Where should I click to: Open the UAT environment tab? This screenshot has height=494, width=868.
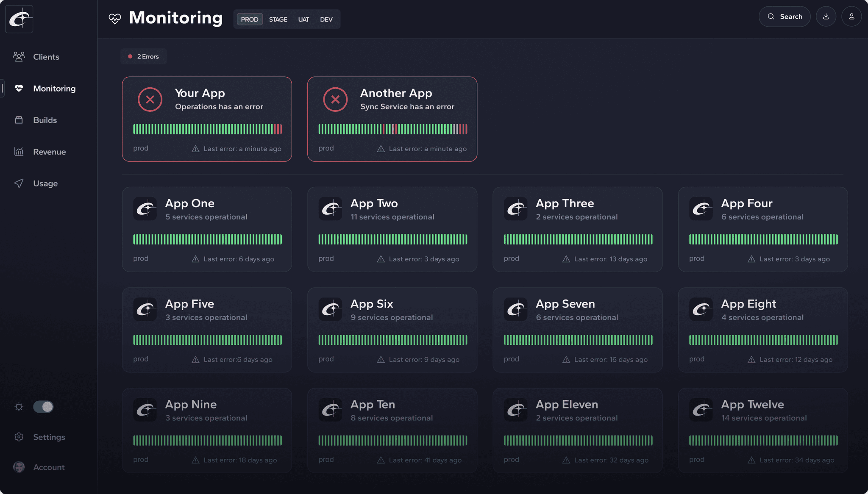(303, 19)
